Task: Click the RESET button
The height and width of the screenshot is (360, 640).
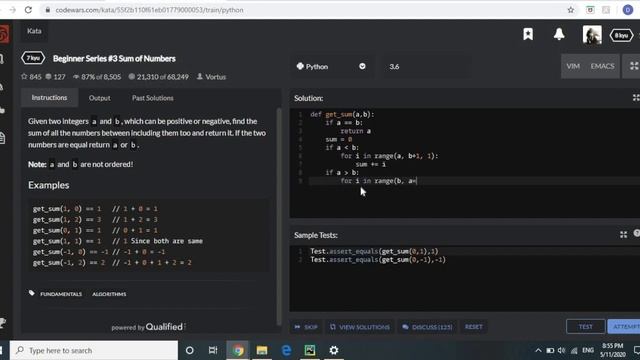Action: [473, 327]
